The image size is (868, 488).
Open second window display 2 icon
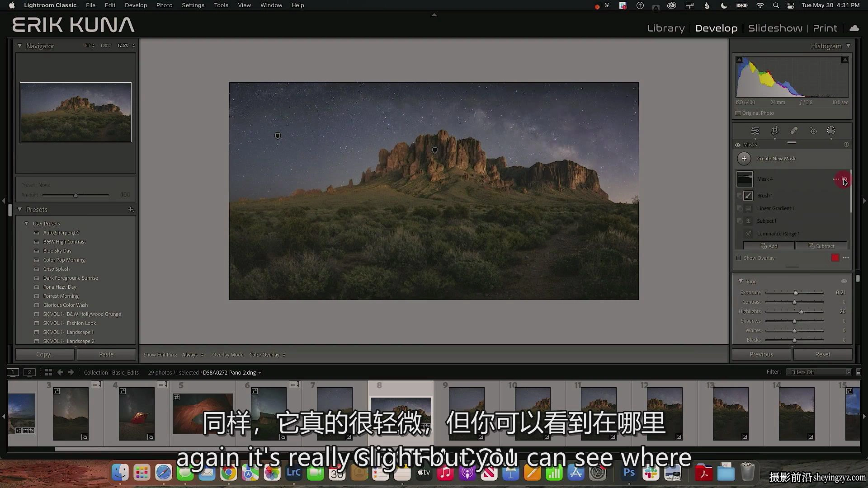[29, 372]
